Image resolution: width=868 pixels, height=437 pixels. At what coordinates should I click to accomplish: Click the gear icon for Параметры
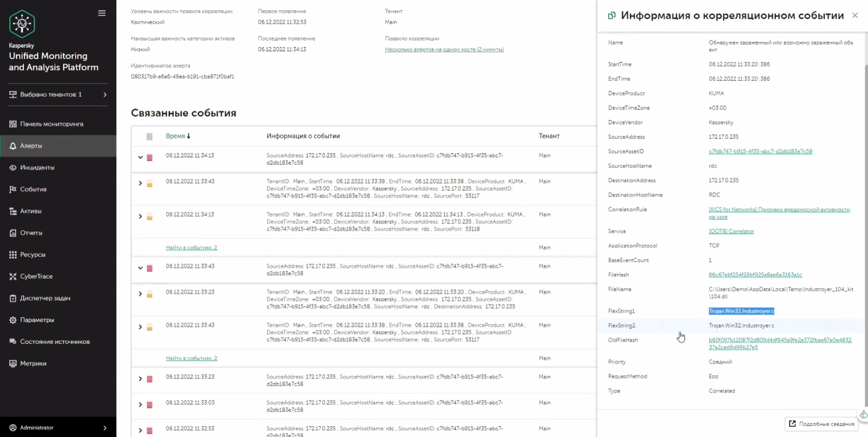[13, 320]
